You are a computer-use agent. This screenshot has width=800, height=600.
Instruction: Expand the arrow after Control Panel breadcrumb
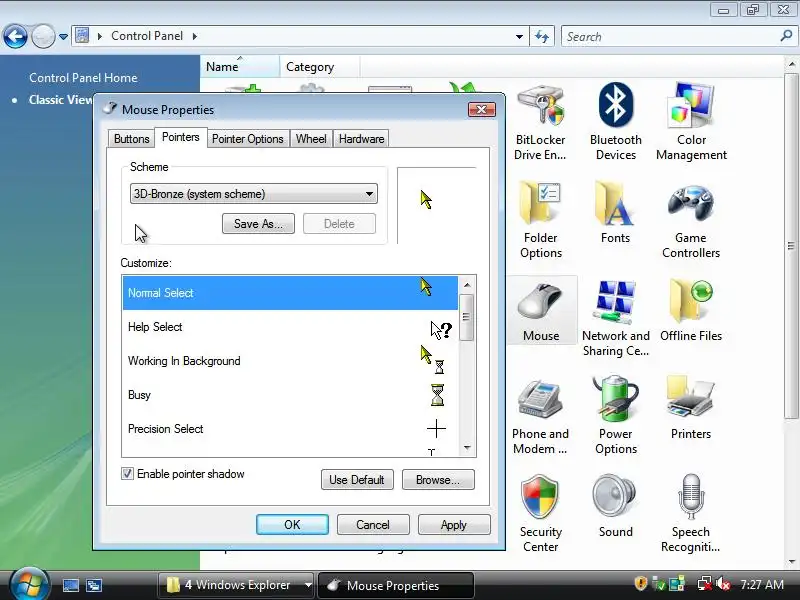(195, 36)
